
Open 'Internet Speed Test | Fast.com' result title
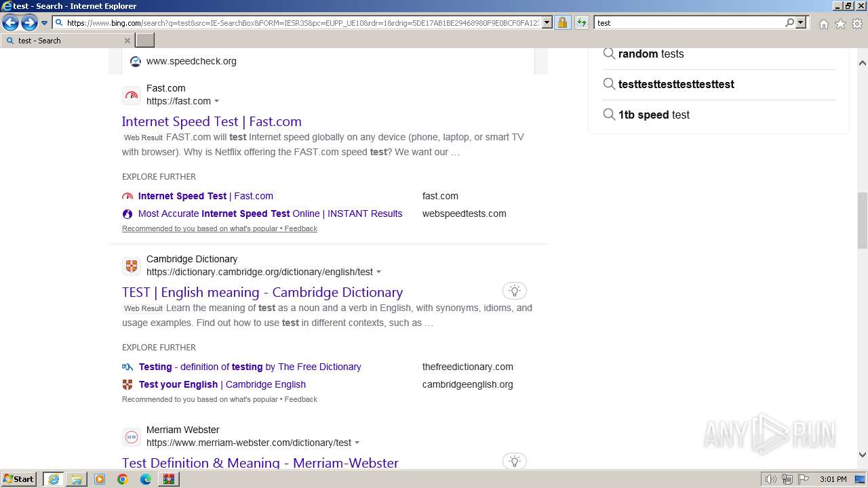212,121
